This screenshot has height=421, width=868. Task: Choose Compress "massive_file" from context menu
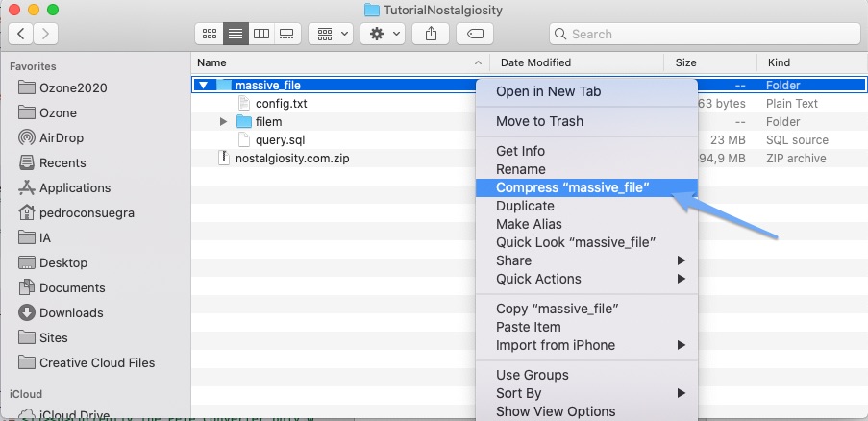572,187
